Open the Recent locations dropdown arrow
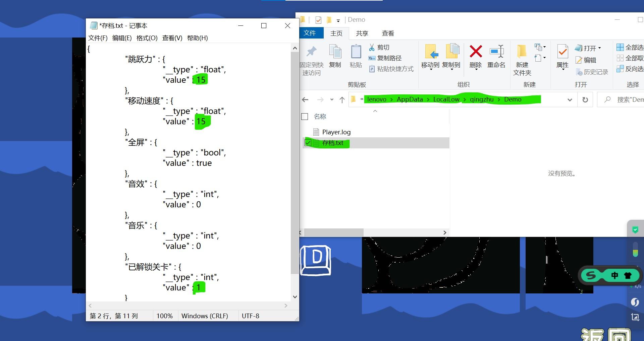644x341 pixels. (x=332, y=100)
